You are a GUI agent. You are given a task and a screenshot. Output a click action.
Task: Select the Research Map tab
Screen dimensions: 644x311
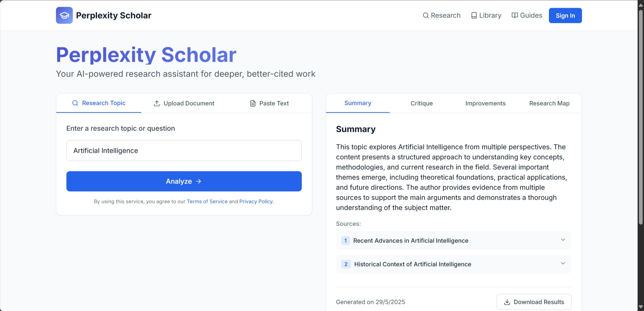(x=549, y=104)
